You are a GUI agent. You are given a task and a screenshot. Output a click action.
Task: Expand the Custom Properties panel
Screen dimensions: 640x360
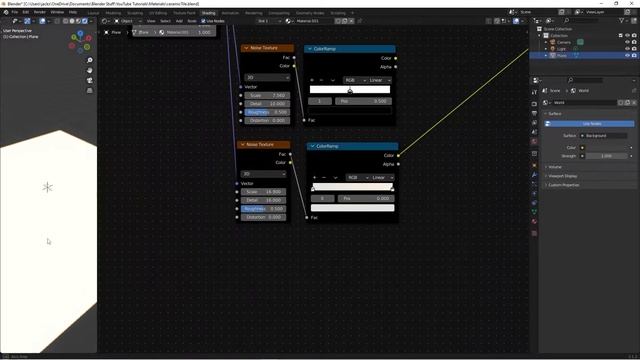(563, 185)
